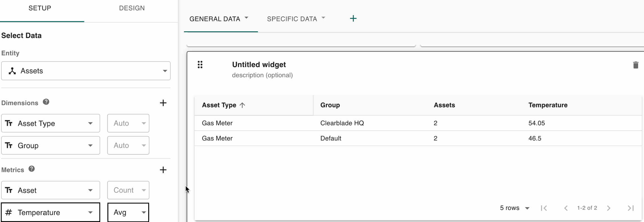Screen dimensions: 644x222
Task: Open the Dimensions help tooltip icon
Action: click(x=46, y=102)
